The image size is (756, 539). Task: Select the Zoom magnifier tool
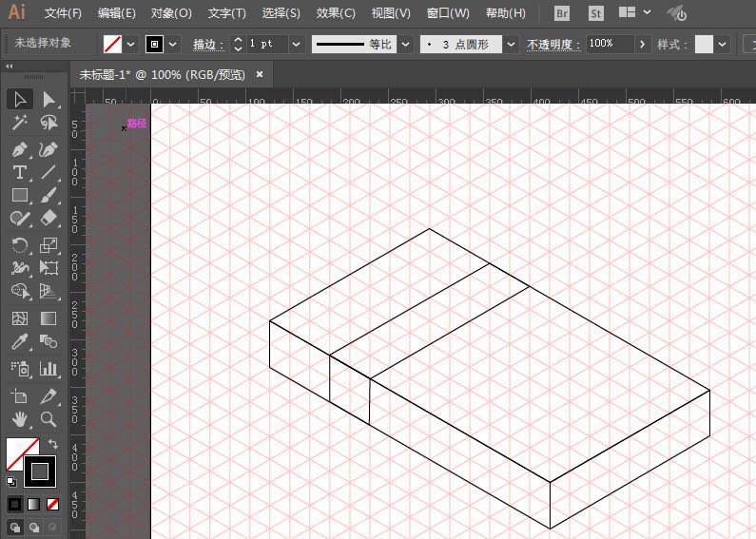(x=48, y=419)
